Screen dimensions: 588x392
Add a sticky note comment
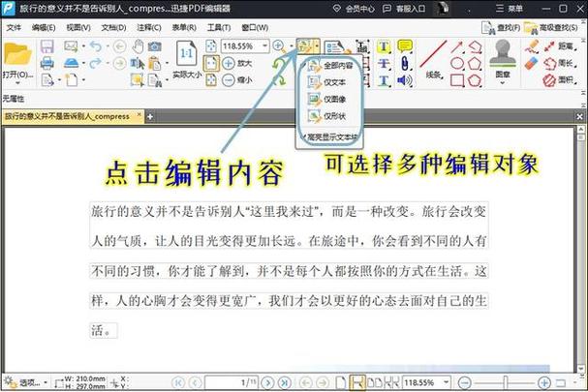click(405, 46)
